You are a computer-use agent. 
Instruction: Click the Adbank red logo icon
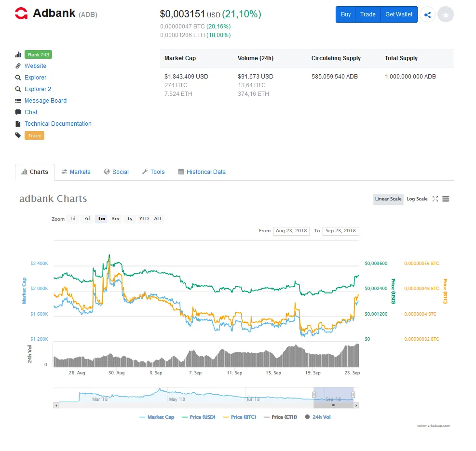coord(21,13)
